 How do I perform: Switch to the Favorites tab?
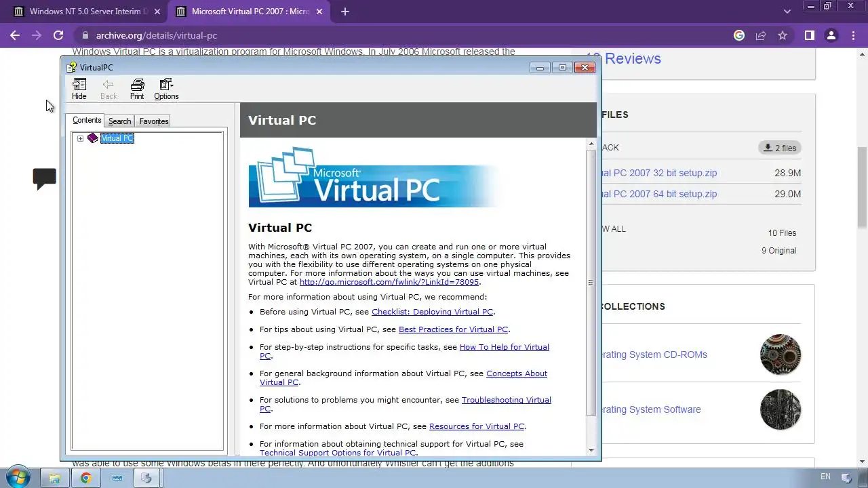pyautogui.click(x=154, y=121)
